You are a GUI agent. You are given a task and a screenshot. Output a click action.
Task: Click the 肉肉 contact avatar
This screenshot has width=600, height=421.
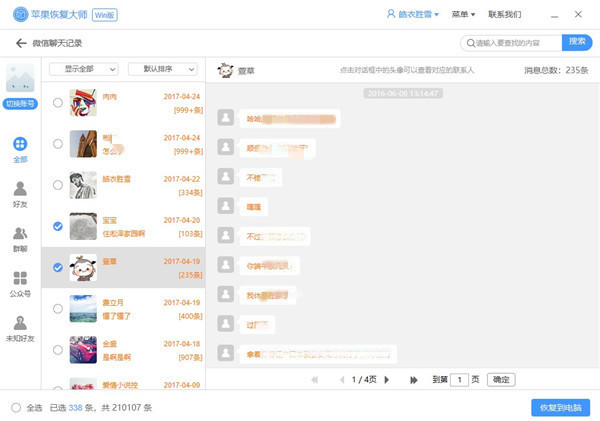(83, 103)
